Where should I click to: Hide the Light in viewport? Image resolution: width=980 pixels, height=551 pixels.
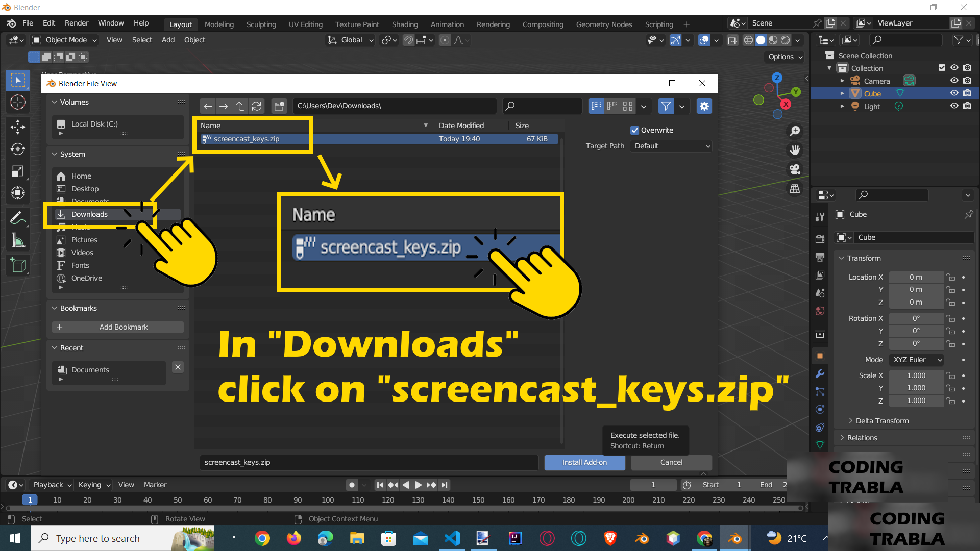954,106
